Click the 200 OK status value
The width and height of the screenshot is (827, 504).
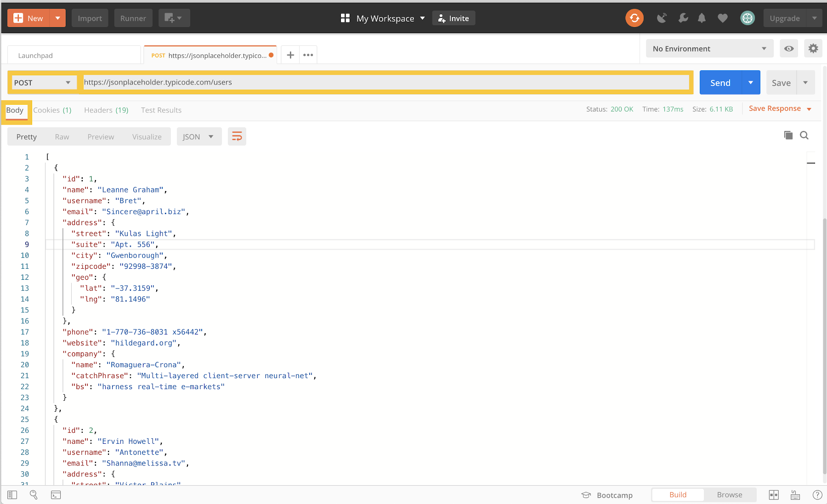(622, 109)
